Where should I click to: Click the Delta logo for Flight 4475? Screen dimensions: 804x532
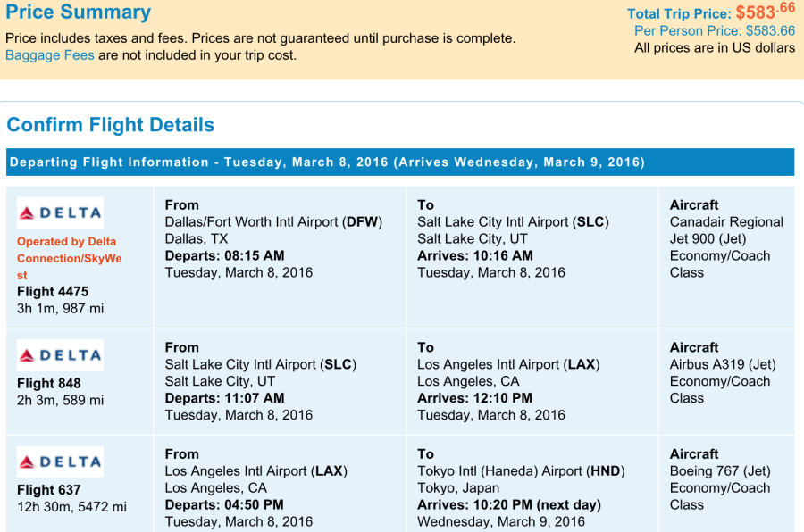pos(60,212)
